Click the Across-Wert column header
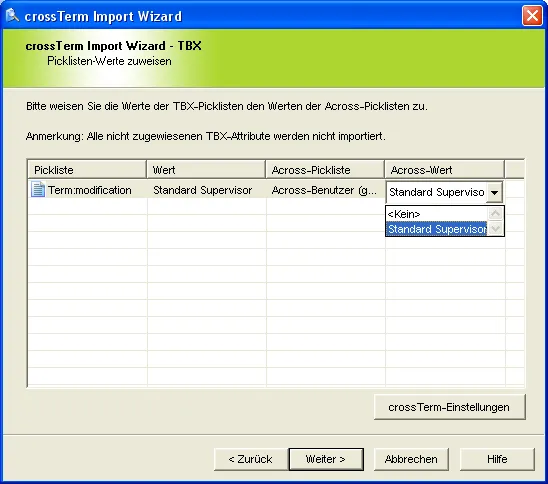This screenshot has height=484, width=548. (x=444, y=170)
